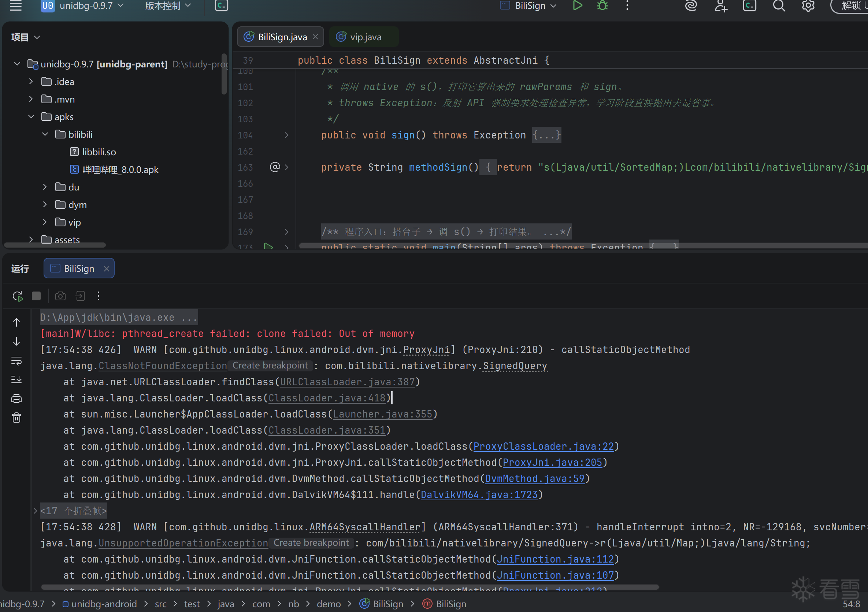Toggle soft-wrap in console
Image resolution: width=868 pixels, height=612 pixels.
tap(16, 361)
